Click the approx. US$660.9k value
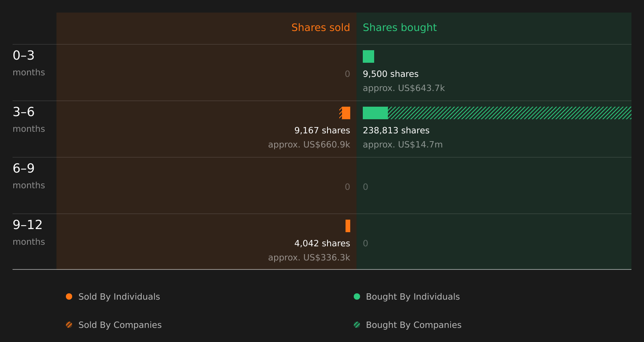 [309, 145]
